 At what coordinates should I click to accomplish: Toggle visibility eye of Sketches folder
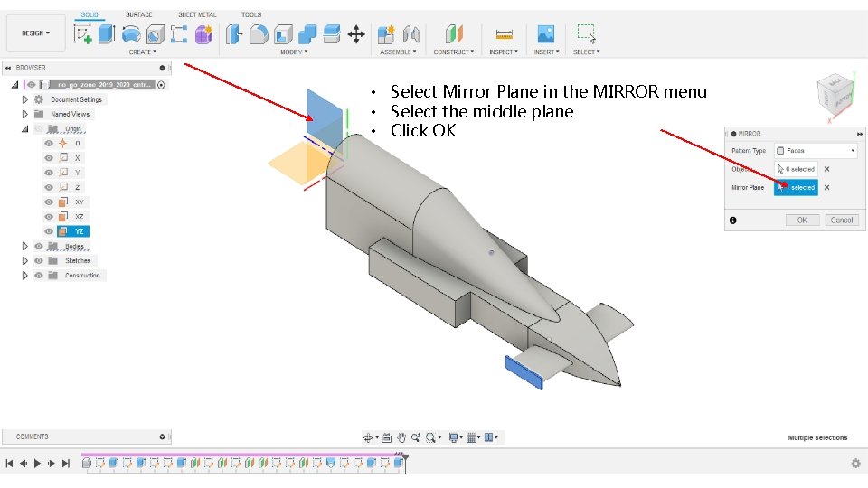click(x=38, y=260)
